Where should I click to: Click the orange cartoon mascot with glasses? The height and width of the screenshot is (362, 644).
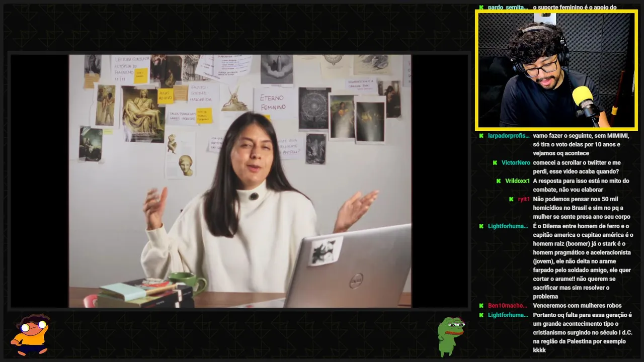point(31,334)
